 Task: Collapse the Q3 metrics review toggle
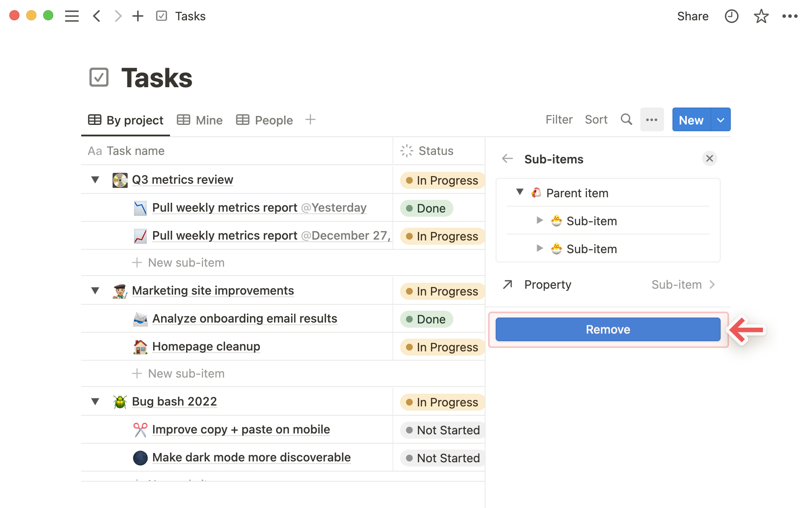95,180
